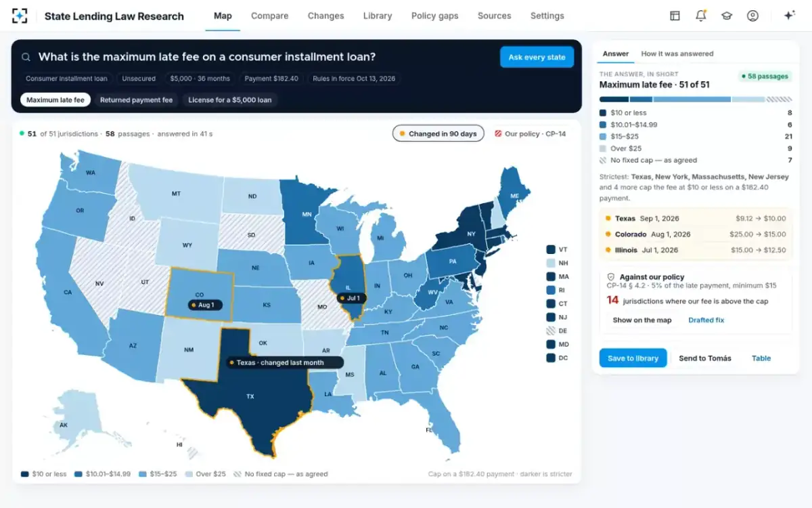812x508 pixels.
Task: Click the hatched DE swatch in the key
Action: pyautogui.click(x=551, y=331)
